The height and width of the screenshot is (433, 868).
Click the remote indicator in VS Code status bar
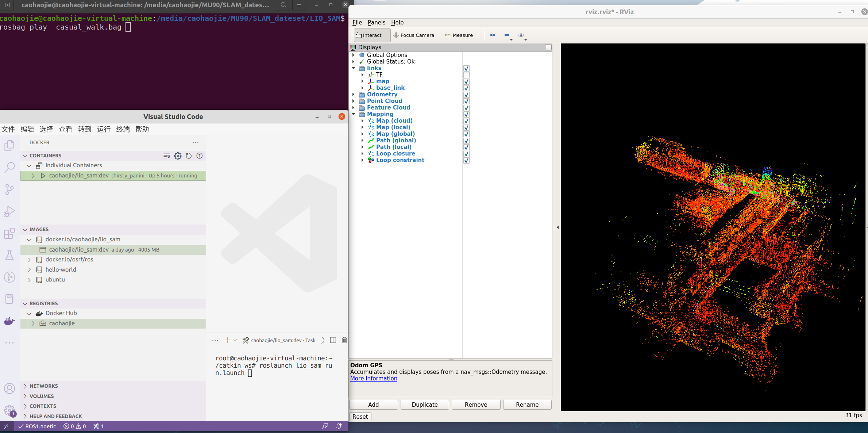tap(7, 426)
